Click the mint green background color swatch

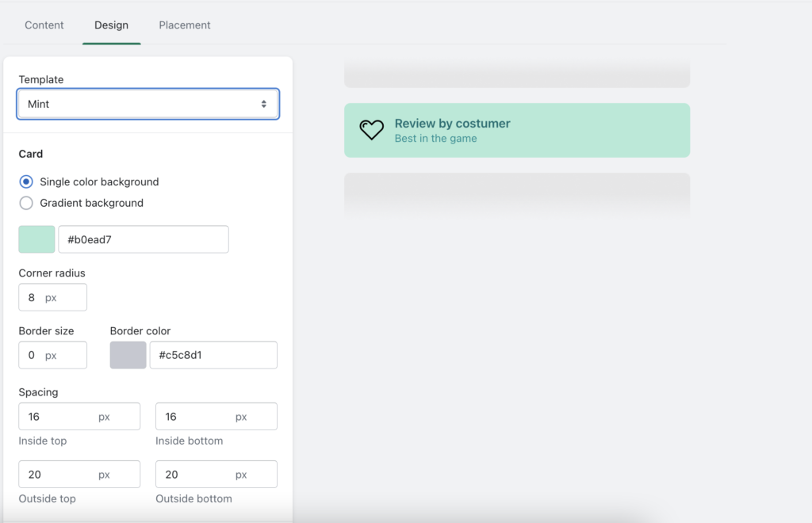pos(36,239)
